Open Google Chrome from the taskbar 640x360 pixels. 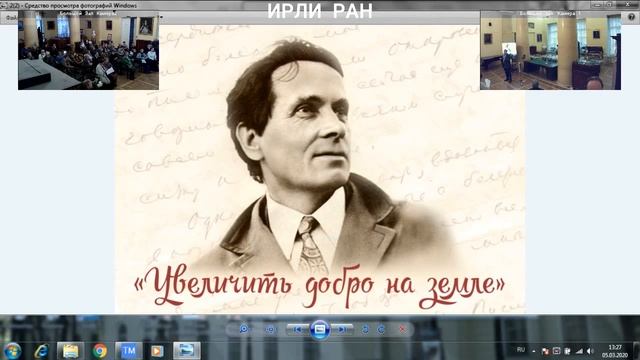coord(100,351)
